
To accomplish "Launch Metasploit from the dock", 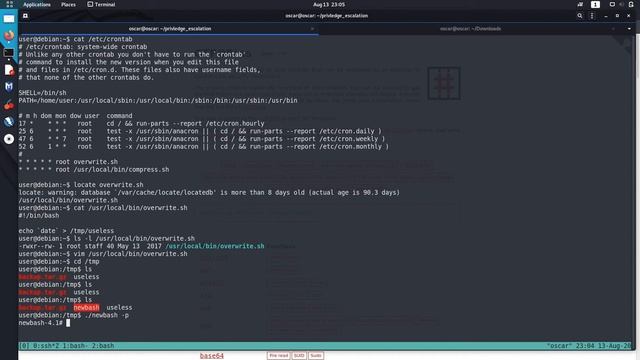I will coord(9,87).
